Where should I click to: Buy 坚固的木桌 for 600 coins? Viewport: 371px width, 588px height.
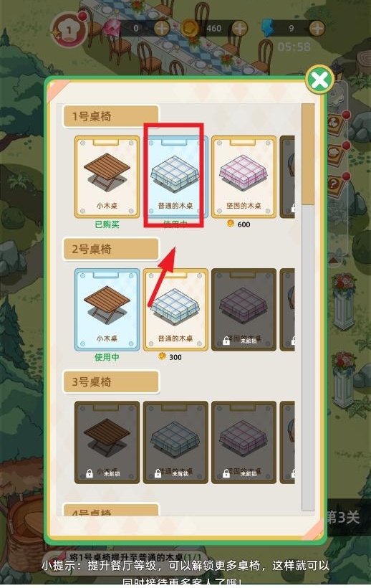tap(244, 177)
